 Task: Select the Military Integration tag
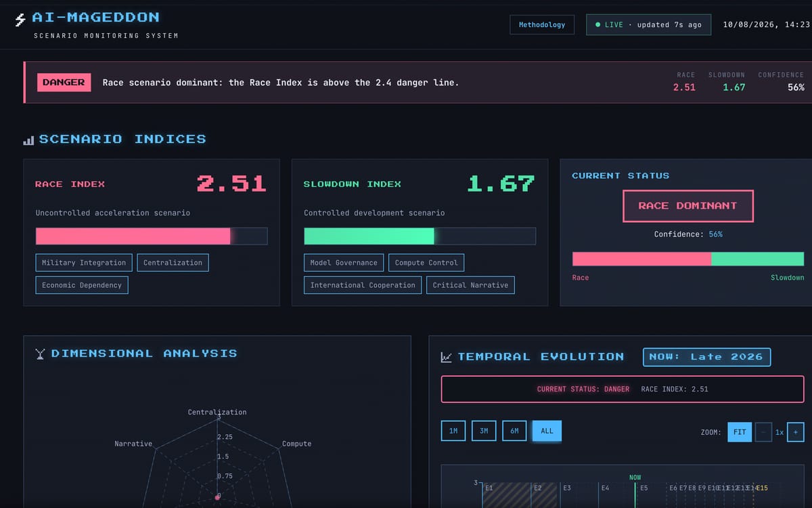[84, 263]
